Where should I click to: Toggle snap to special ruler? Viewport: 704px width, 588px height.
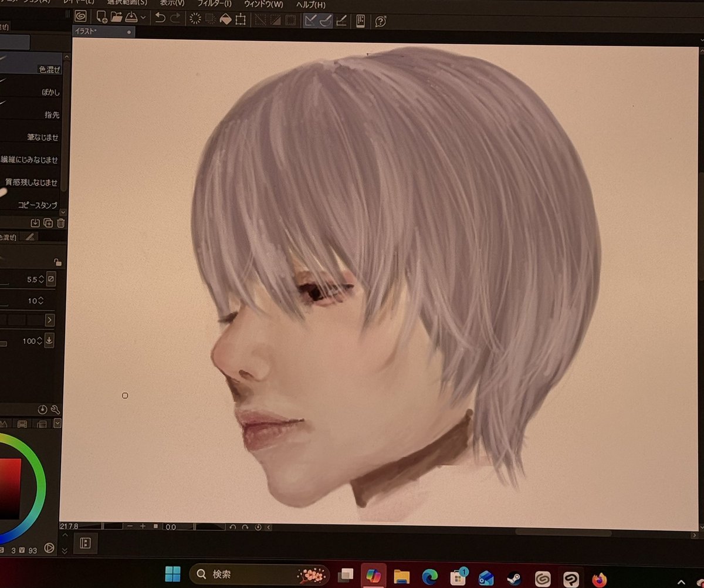[x=326, y=21]
